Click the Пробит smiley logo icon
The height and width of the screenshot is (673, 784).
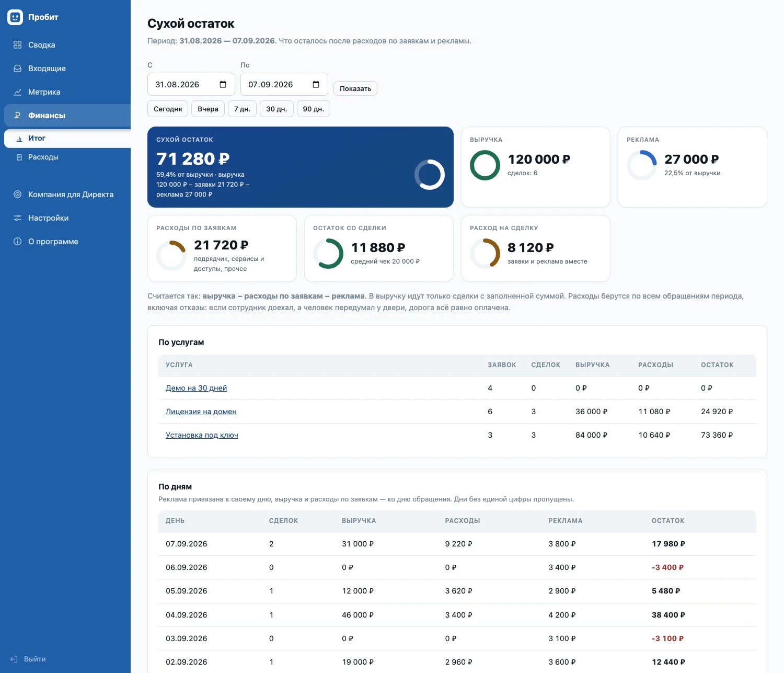coord(15,17)
